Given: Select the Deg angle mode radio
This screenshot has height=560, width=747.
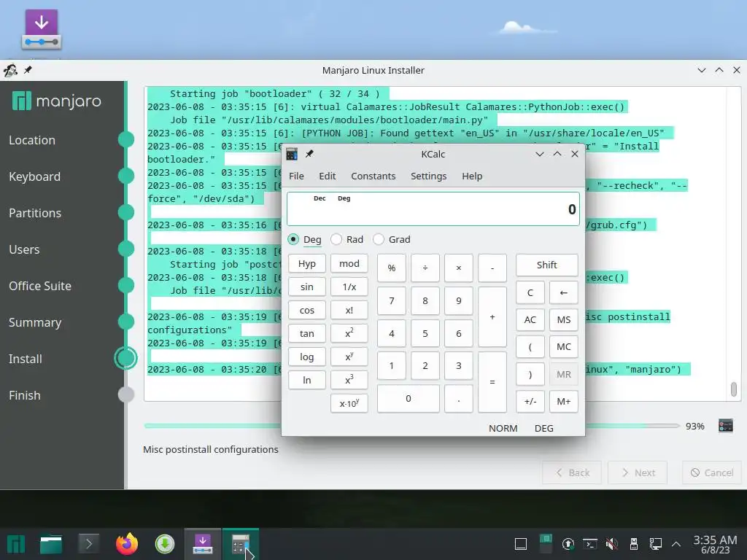Looking at the screenshot, I should [305, 239].
